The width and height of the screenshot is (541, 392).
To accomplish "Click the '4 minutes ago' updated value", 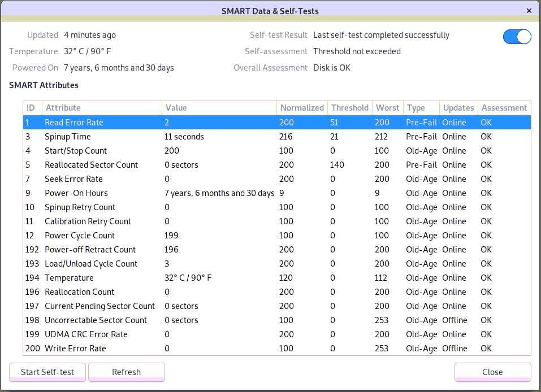I will [x=90, y=35].
